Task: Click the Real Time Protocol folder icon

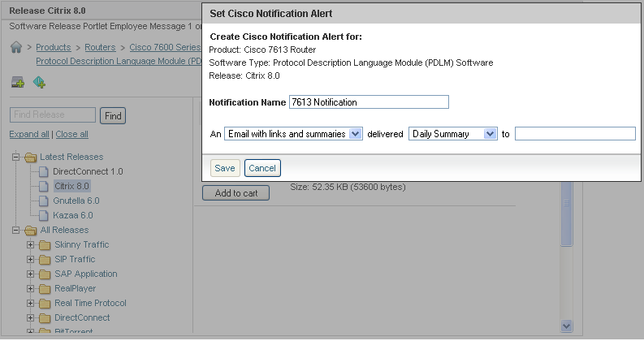Action: tap(45, 303)
